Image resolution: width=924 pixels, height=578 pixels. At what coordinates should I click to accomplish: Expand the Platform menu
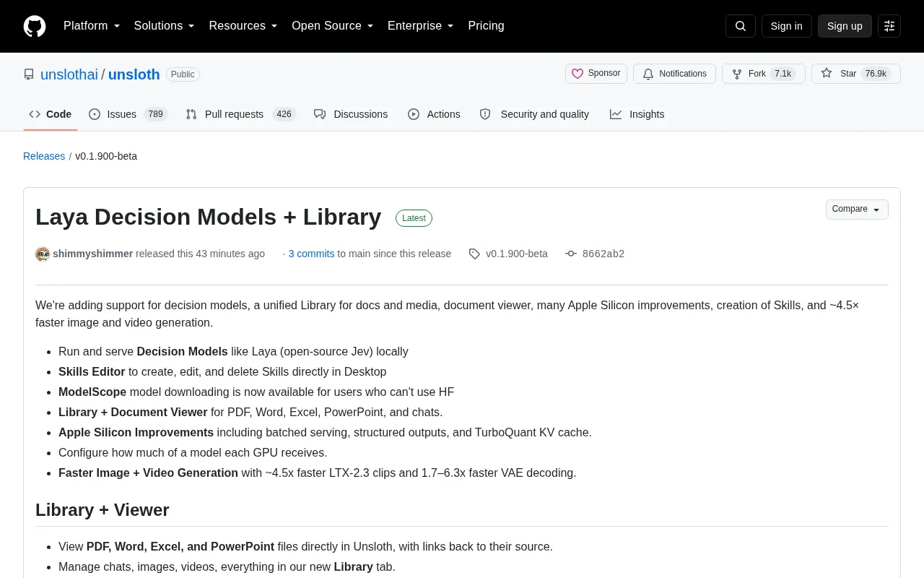click(x=92, y=26)
